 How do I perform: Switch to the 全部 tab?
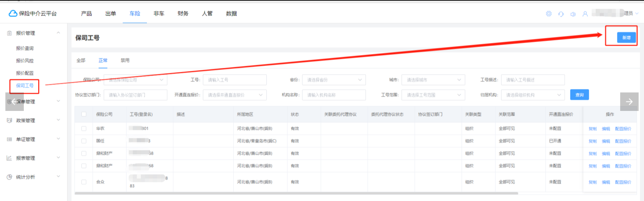pos(81,61)
